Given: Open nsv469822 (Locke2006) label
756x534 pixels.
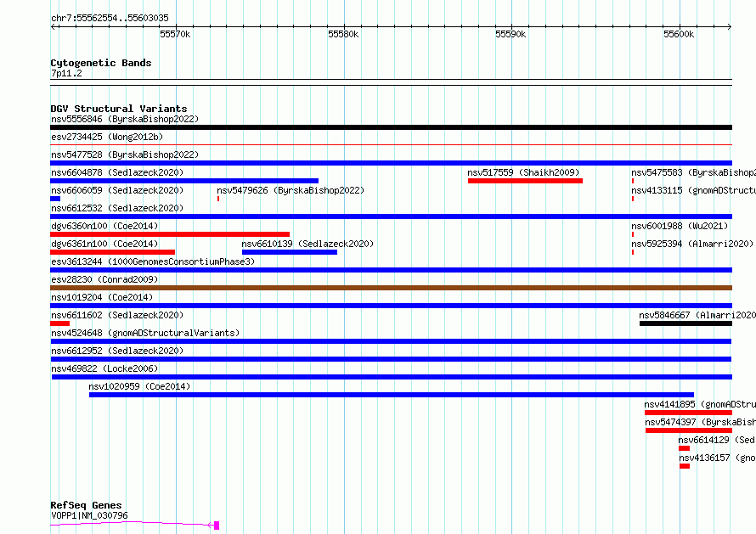Looking at the screenshot, I should [104, 368].
